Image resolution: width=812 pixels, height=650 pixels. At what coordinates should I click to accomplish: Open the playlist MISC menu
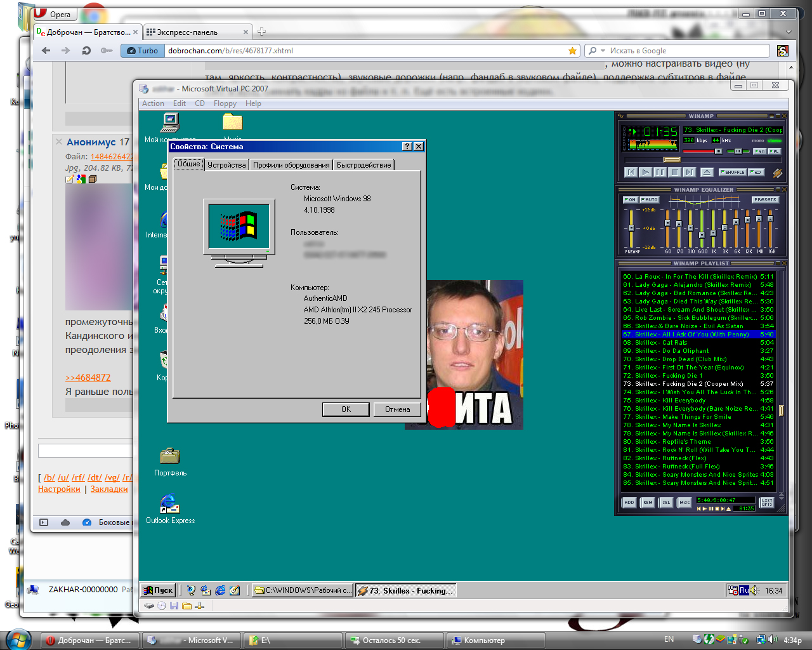click(x=684, y=502)
